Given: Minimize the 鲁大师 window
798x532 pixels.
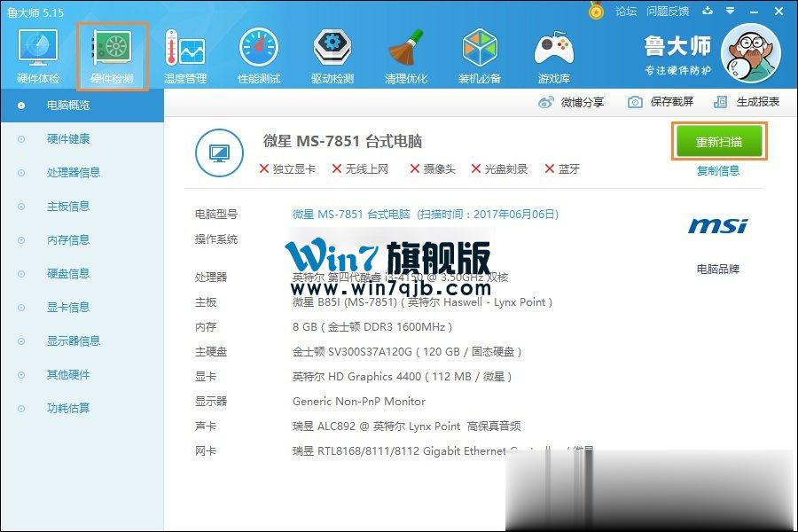Looking at the screenshot, I should 755,12.
